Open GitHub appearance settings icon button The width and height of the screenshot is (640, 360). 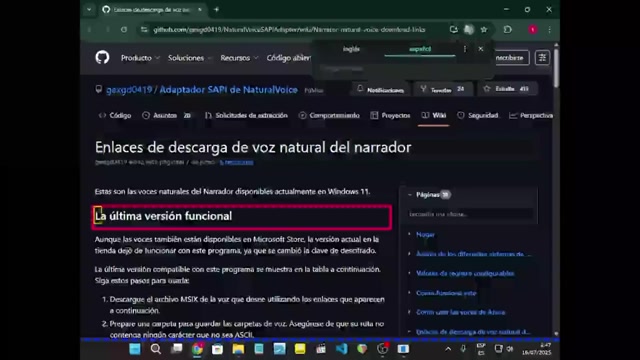pyautogui.click(x=542, y=58)
